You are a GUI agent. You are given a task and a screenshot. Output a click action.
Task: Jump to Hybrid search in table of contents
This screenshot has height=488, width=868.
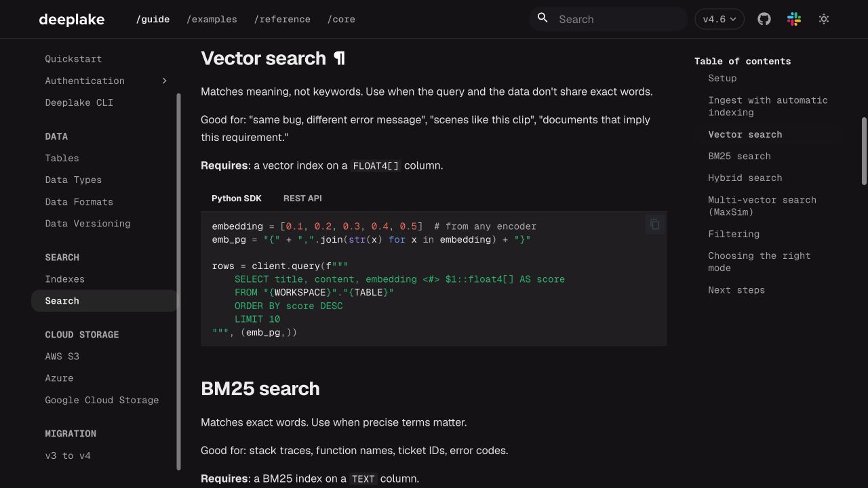point(745,178)
